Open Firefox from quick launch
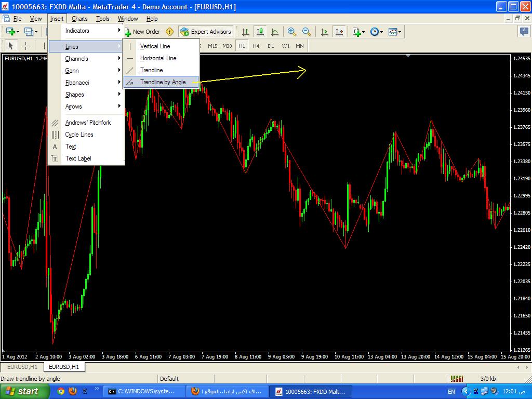This screenshot has height=399, width=532. point(73,391)
